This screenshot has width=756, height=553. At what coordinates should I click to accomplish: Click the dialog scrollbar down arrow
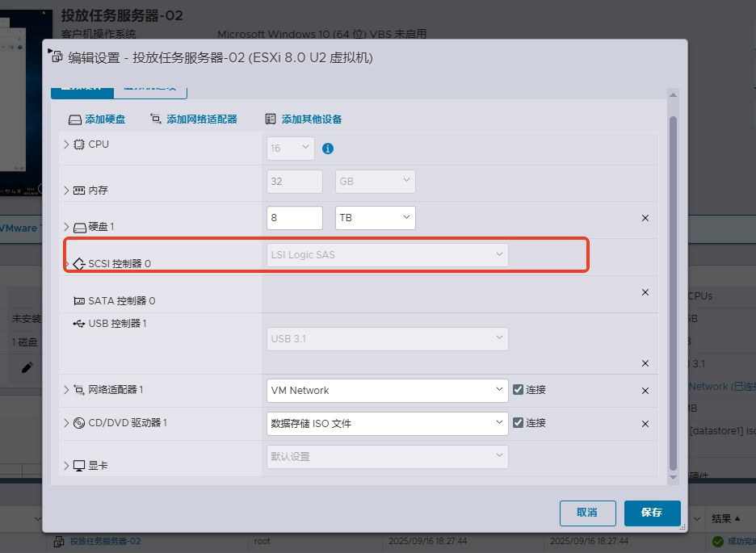pyautogui.click(x=673, y=477)
